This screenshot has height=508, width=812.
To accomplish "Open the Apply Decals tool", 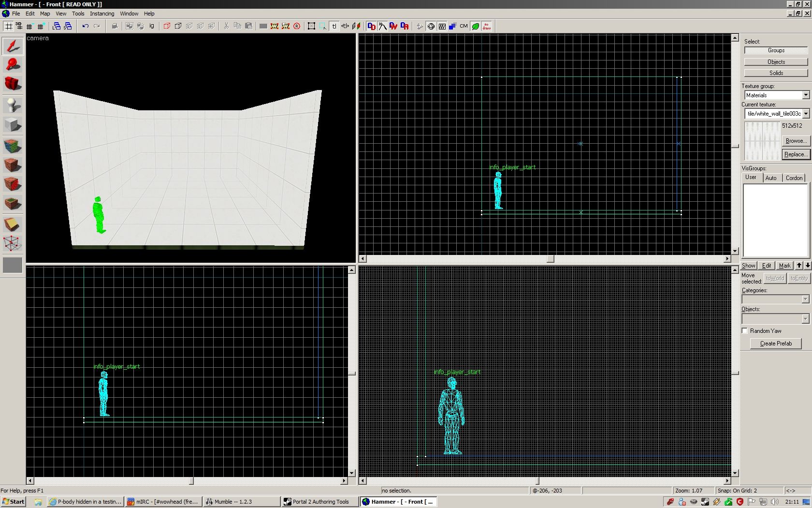I will click(13, 184).
